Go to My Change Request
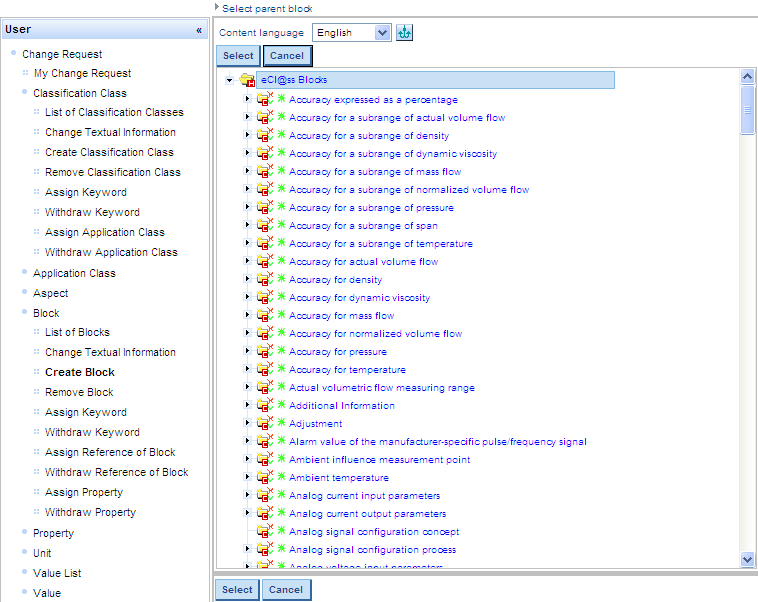 [82, 73]
